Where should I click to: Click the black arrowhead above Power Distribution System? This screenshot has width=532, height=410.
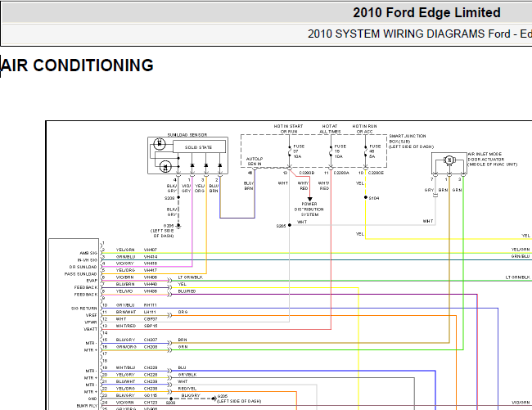click(x=309, y=200)
